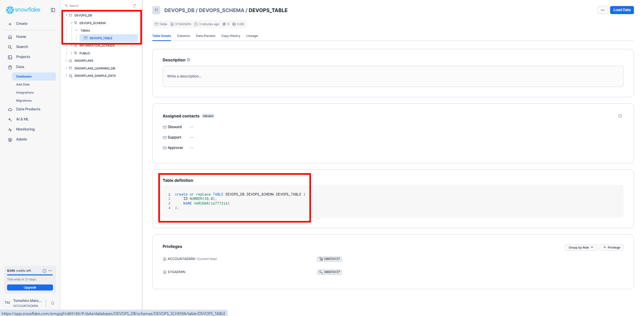Click the Monitoring pulse icon
644x316 pixels.
click(x=10, y=129)
